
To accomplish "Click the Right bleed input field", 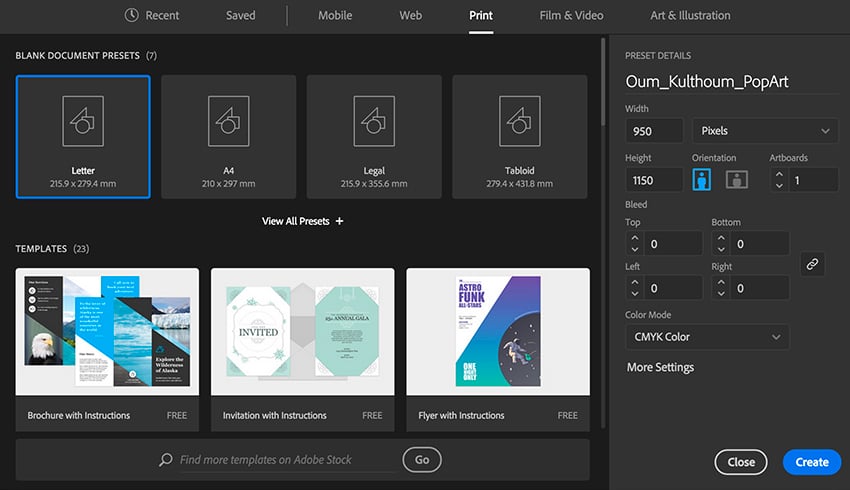I will 759,288.
